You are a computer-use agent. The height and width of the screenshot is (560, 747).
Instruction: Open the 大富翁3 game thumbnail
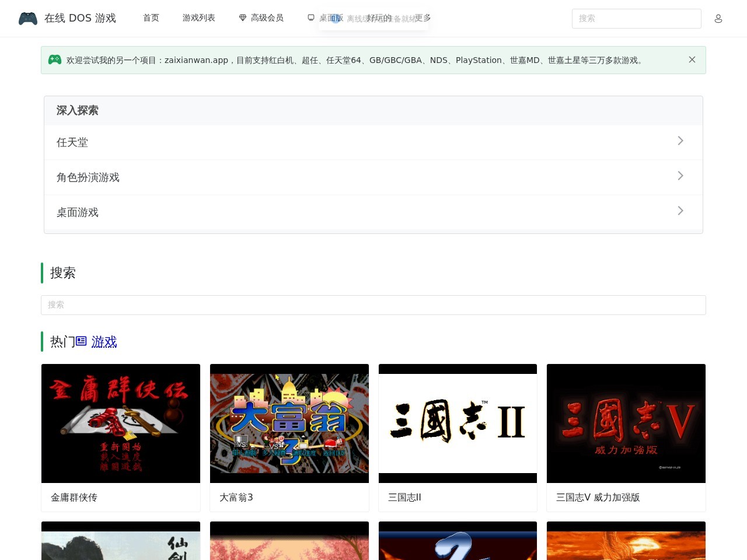tap(289, 423)
